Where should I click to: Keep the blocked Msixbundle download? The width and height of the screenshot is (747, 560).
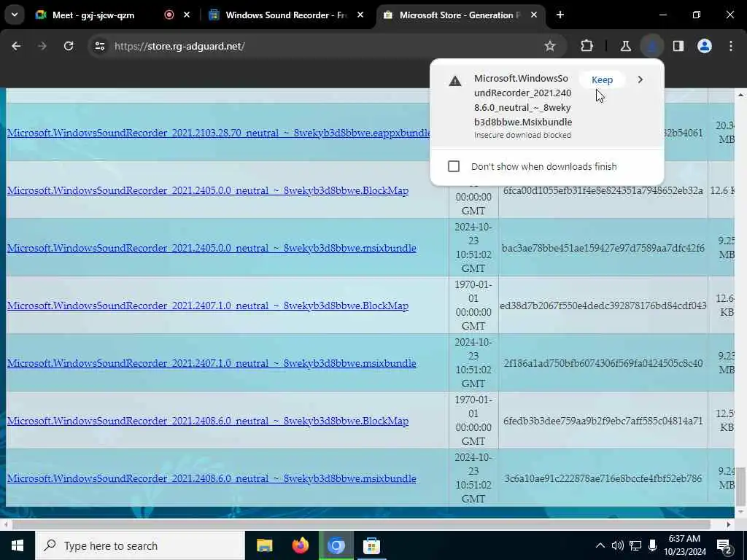coord(602,79)
